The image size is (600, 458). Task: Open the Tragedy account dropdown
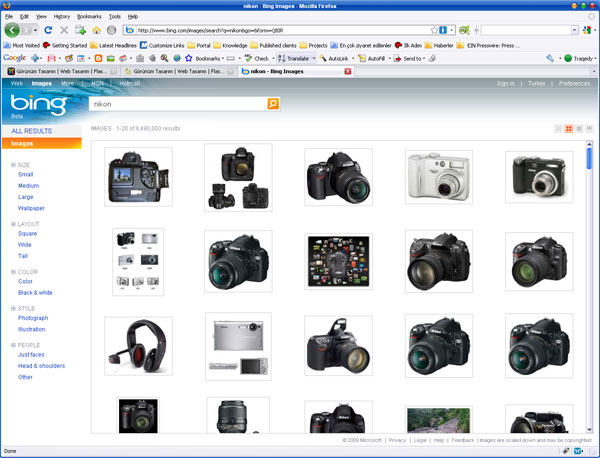tap(580, 58)
